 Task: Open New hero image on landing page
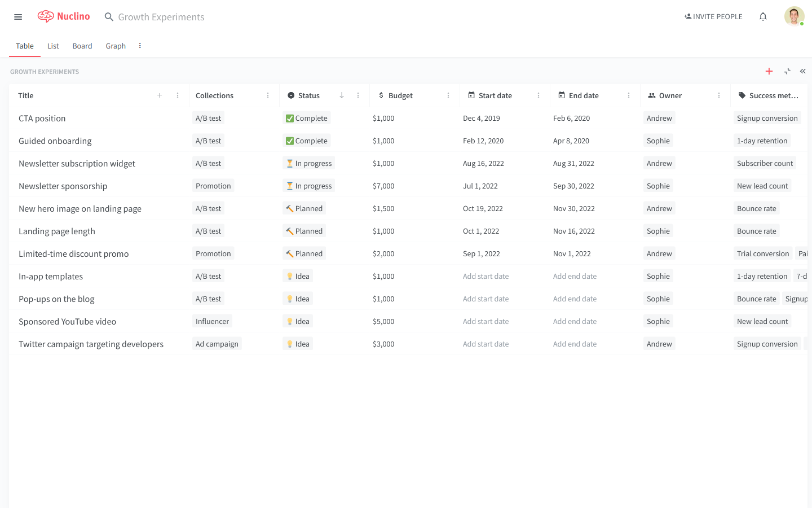point(80,208)
